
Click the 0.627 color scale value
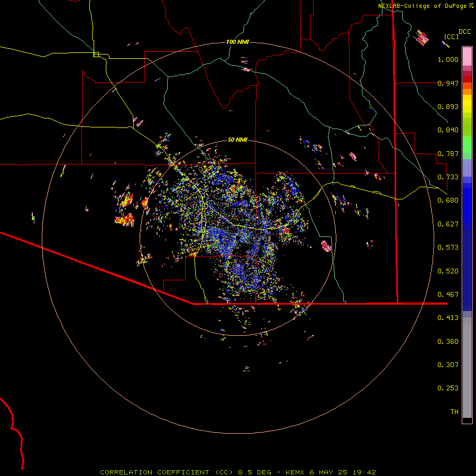(448, 224)
